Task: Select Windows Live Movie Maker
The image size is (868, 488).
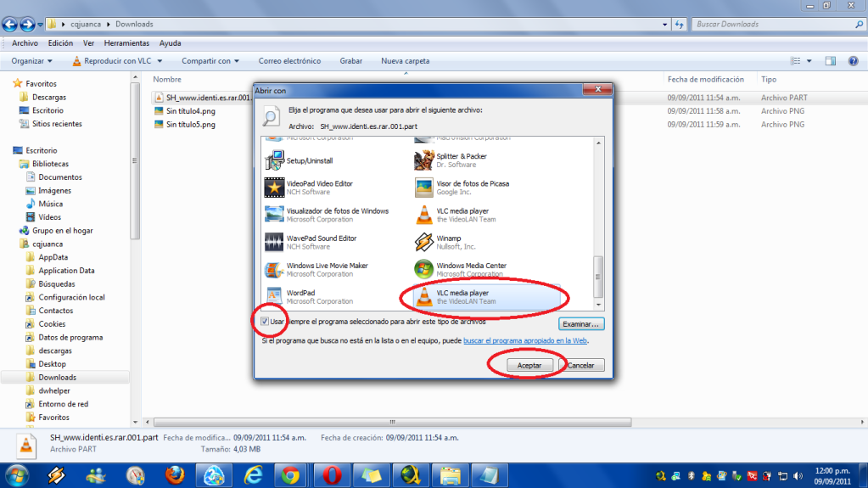Action: [x=316, y=270]
